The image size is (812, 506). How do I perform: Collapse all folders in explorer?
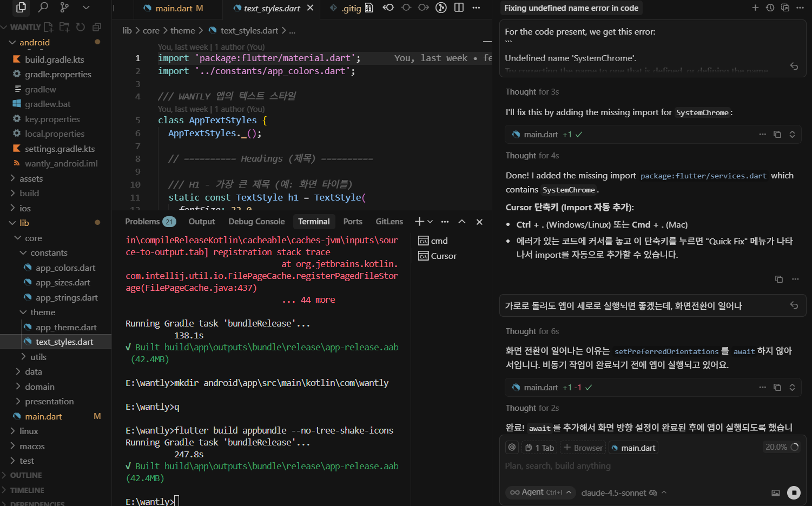[97, 26]
